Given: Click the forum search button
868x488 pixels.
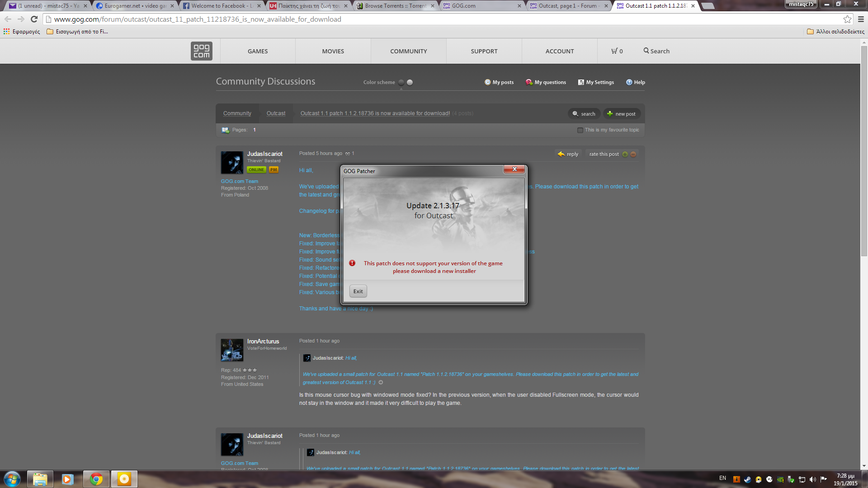Looking at the screenshot, I should [584, 114].
